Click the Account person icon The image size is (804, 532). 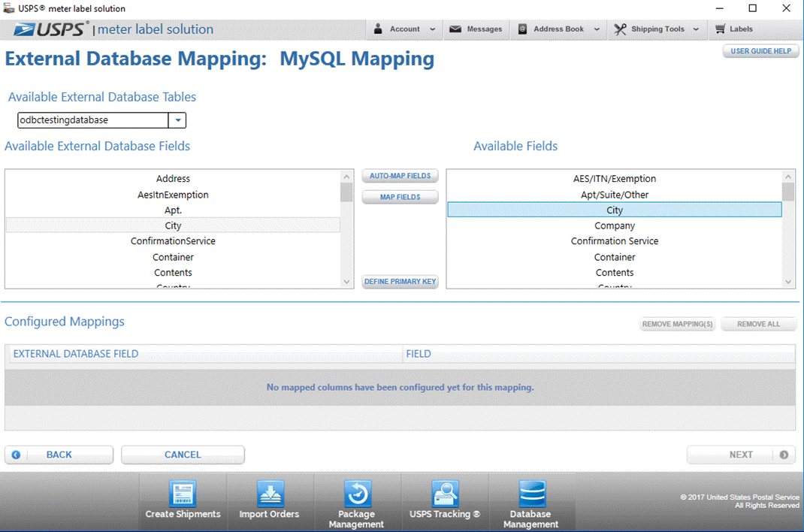378,29
